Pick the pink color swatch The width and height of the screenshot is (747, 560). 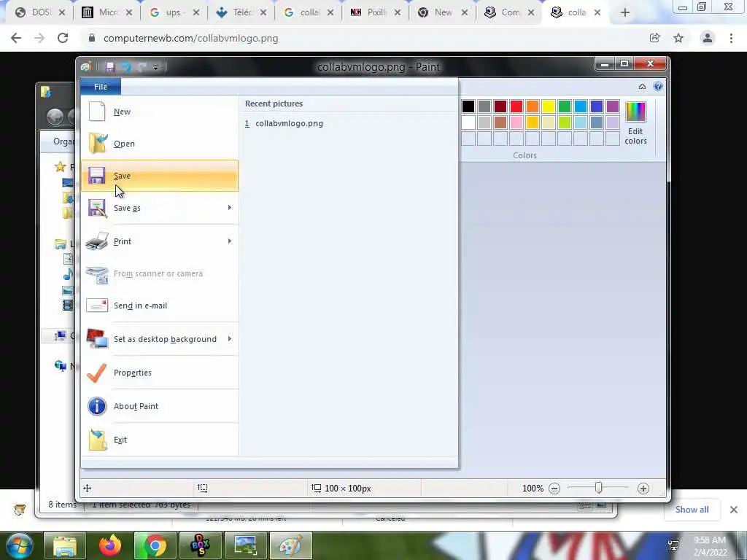coord(516,122)
